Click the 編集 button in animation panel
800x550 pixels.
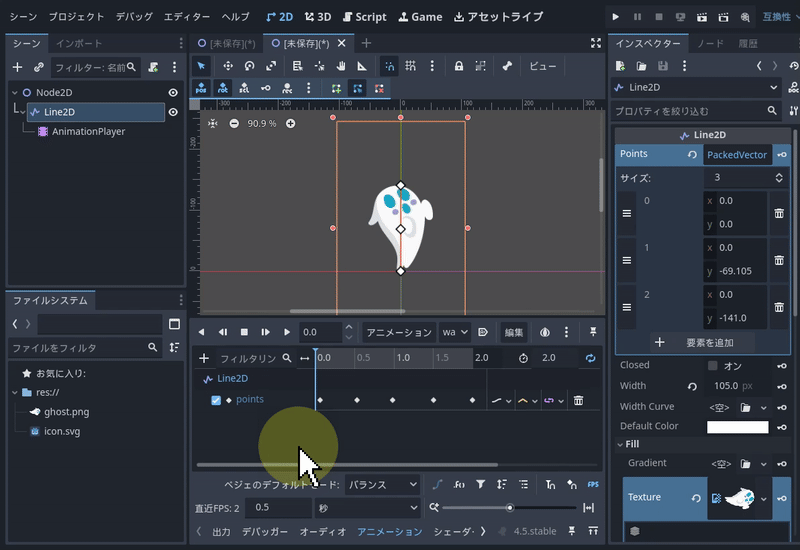514,332
